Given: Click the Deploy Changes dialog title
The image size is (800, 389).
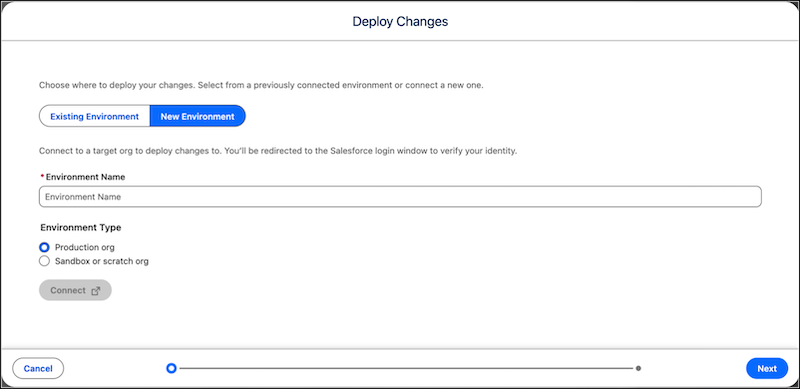Looking at the screenshot, I should [400, 21].
